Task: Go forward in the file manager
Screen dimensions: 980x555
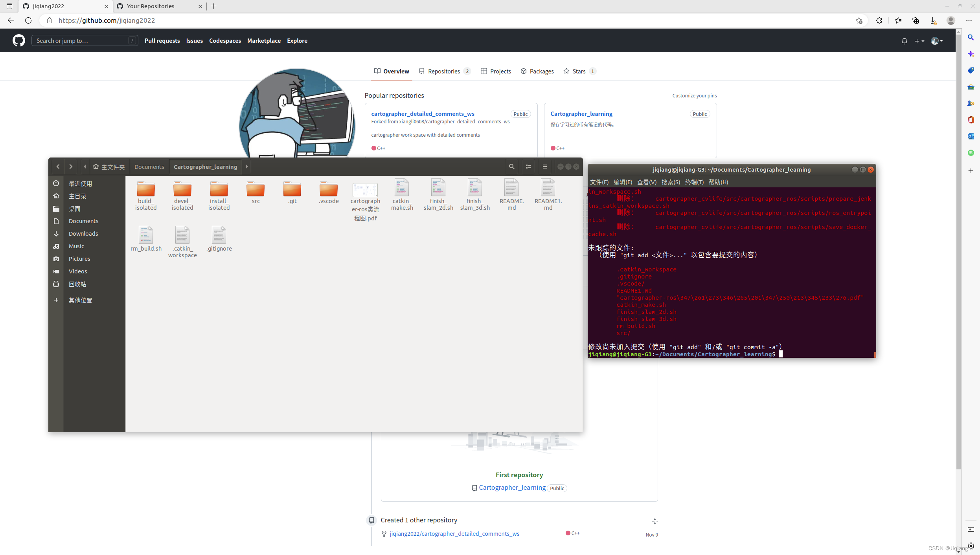Action: (x=70, y=167)
